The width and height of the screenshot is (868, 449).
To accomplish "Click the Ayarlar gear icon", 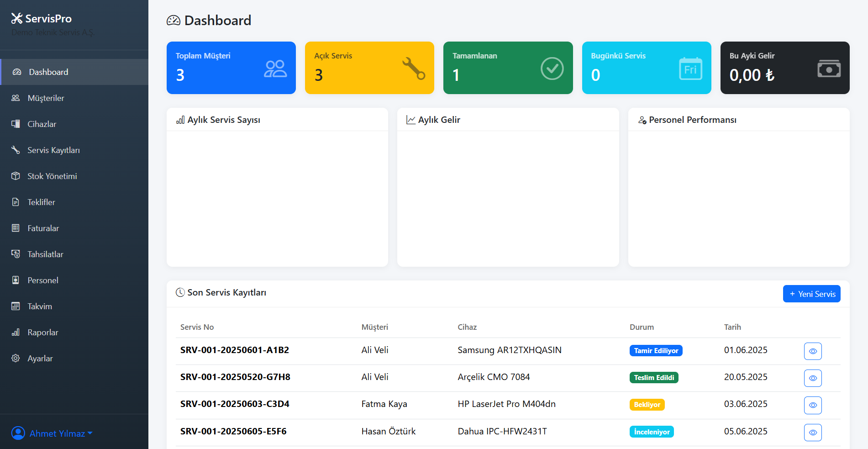I will pos(16,359).
